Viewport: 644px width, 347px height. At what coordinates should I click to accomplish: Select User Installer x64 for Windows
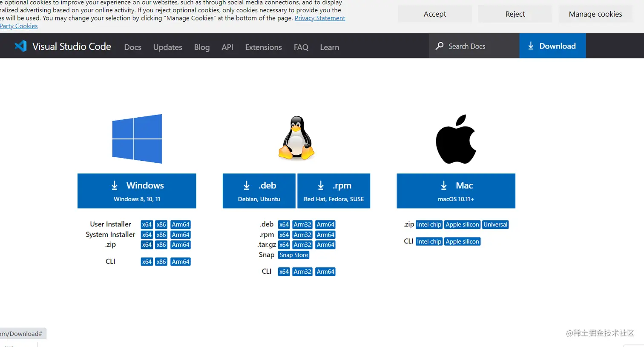(x=147, y=225)
